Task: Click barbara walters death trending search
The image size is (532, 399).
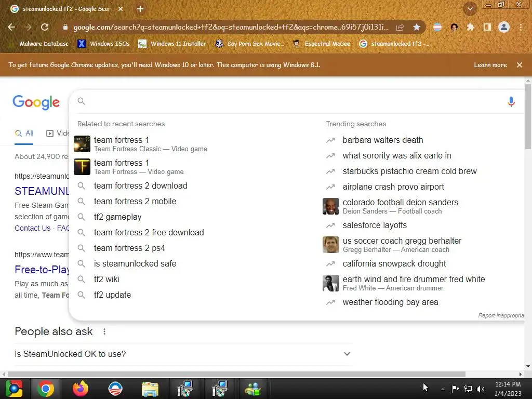Action: click(x=383, y=140)
